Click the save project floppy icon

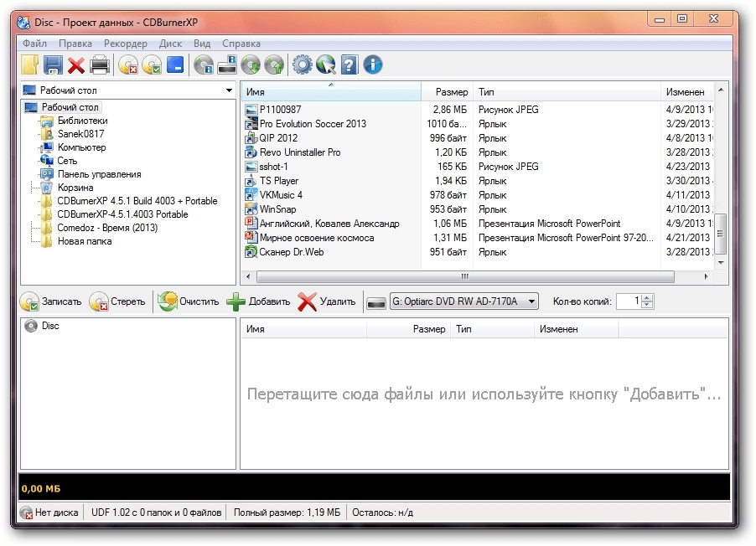pos(53,64)
